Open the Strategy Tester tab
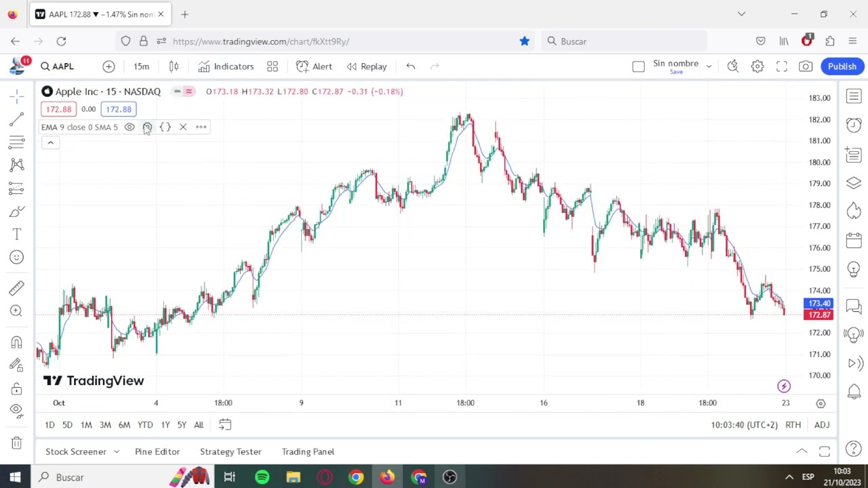Screen dimensions: 868x488 coord(231,451)
